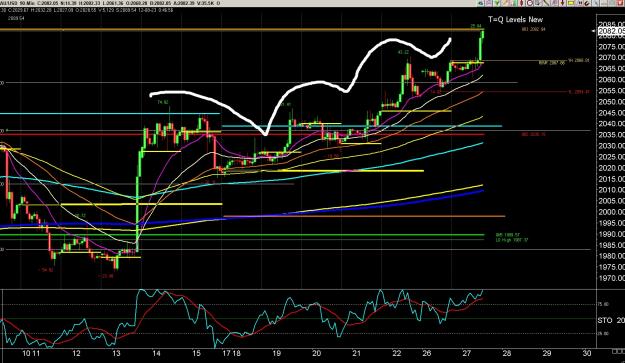Click date 19 on the time axis
Image resolution: width=625 pixels, height=363 pixels.
coord(277,353)
